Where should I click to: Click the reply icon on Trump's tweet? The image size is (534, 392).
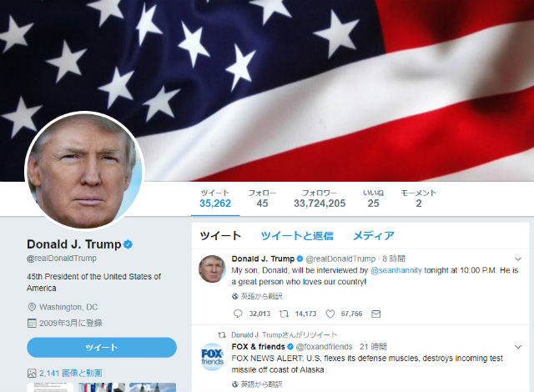[x=238, y=314]
